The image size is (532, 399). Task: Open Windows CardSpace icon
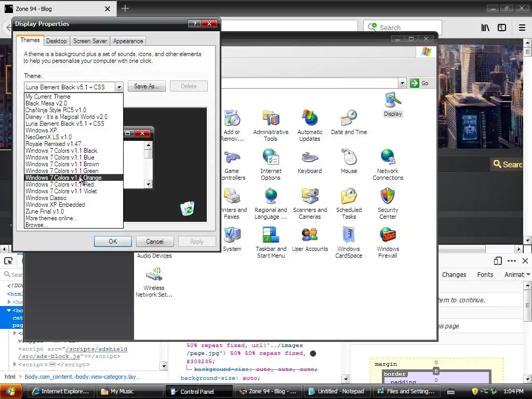349,243
